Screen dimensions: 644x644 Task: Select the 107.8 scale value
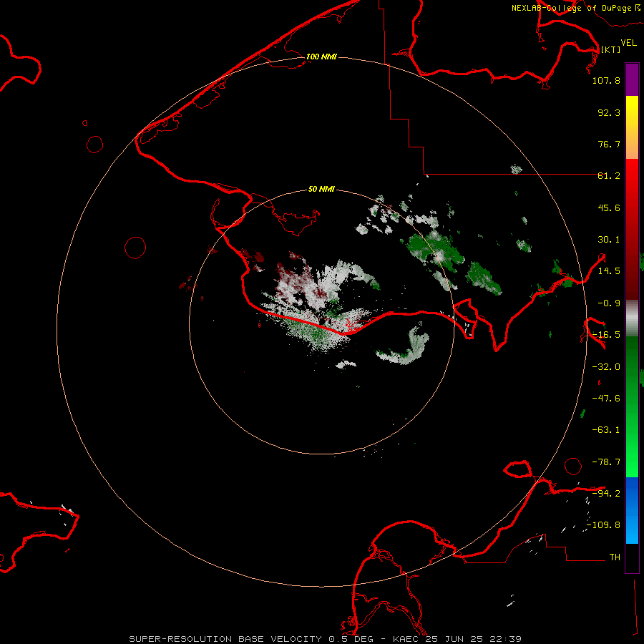coord(606,80)
